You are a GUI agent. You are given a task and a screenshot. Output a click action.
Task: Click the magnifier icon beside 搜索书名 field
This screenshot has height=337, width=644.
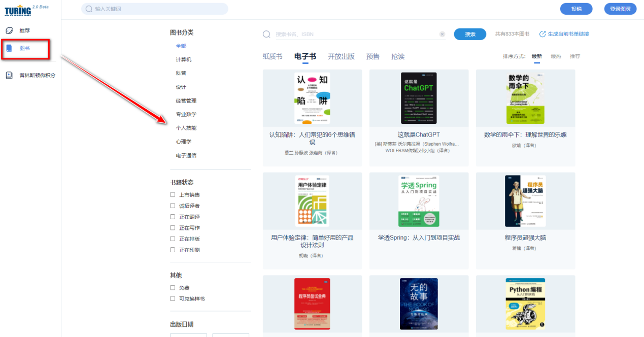(266, 34)
